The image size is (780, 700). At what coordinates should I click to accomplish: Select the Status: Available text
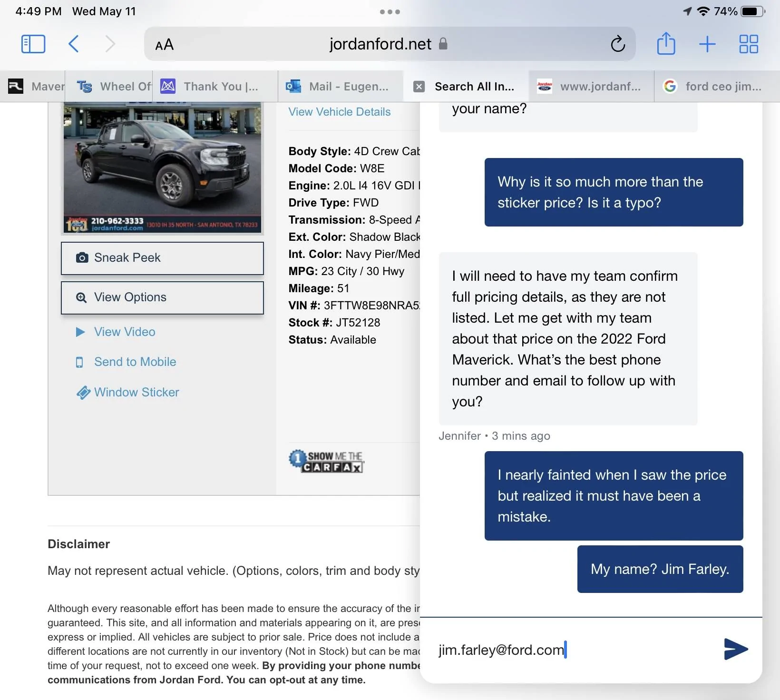click(x=332, y=340)
